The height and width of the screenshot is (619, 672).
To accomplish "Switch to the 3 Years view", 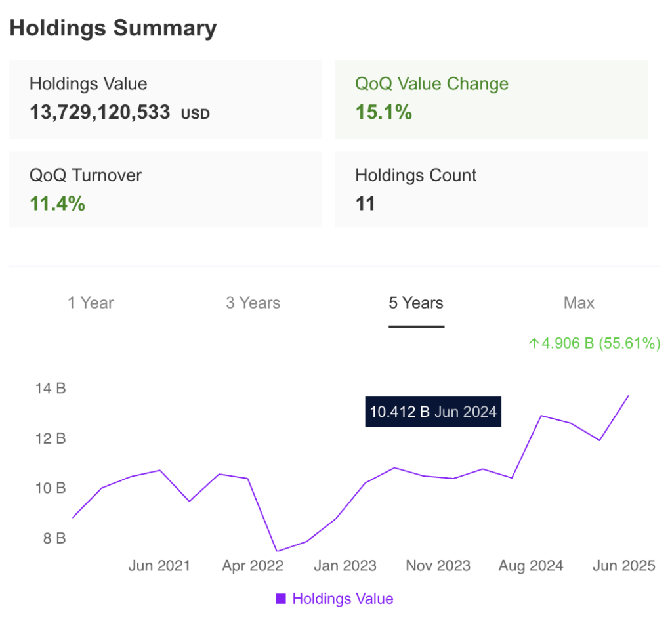I will tap(253, 303).
